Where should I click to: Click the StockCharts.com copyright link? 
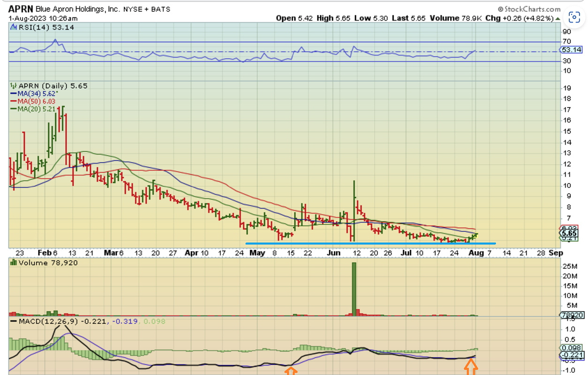[x=529, y=9]
